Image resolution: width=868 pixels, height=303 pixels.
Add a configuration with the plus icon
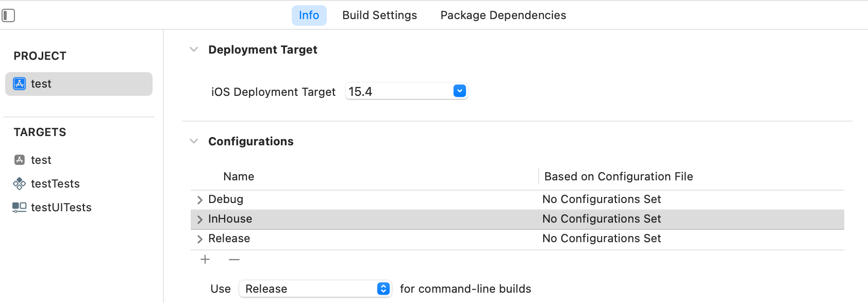(x=205, y=259)
